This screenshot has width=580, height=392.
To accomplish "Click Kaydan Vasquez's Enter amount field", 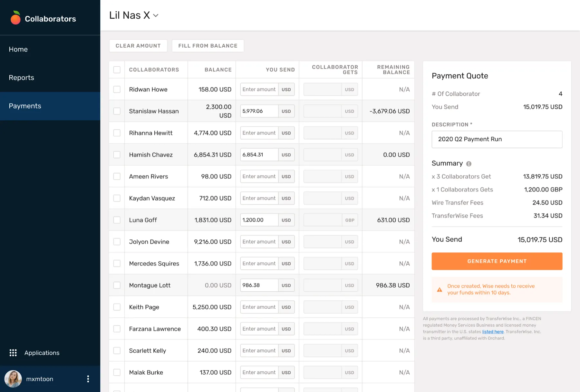I will coord(259,198).
